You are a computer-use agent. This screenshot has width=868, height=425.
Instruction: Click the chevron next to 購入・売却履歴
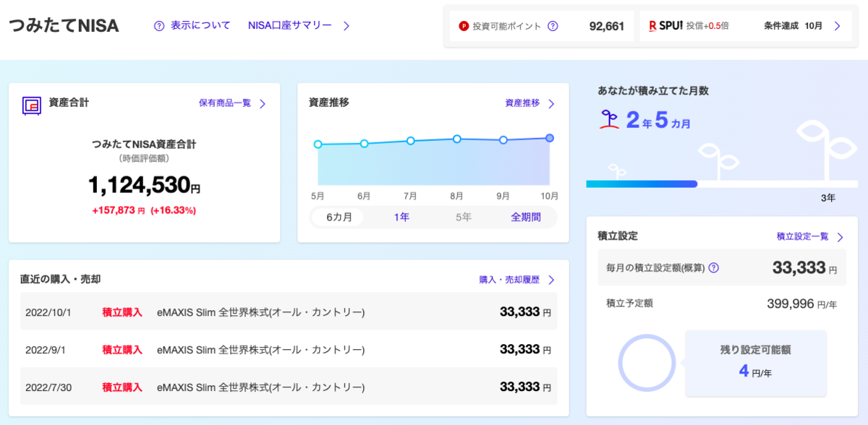[x=551, y=280]
